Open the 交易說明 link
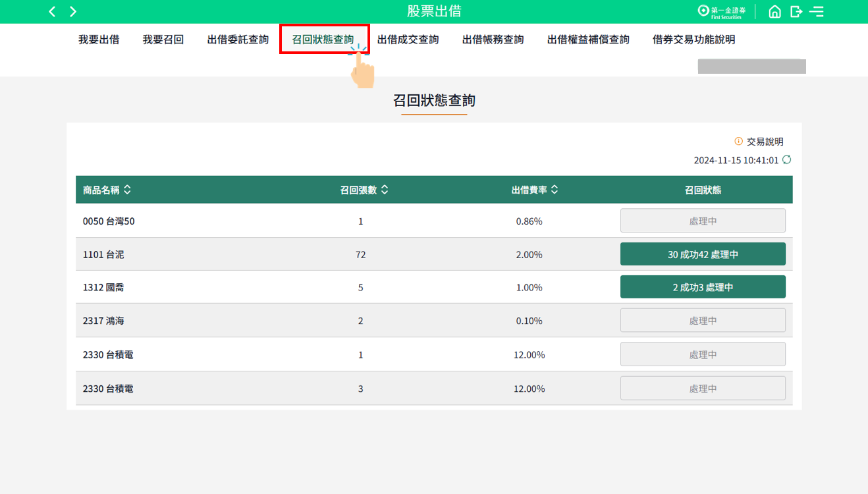This screenshot has width=868, height=494. pyautogui.click(x=765, y=142)
